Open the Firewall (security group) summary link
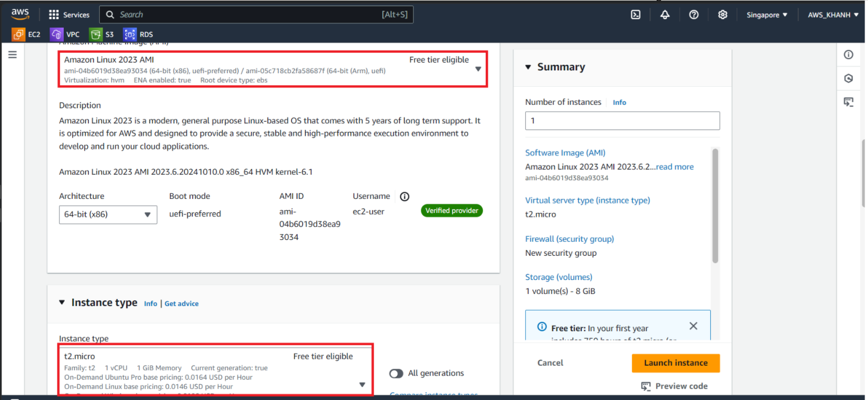Screen dimensions: 868x400 pos(569,239)
